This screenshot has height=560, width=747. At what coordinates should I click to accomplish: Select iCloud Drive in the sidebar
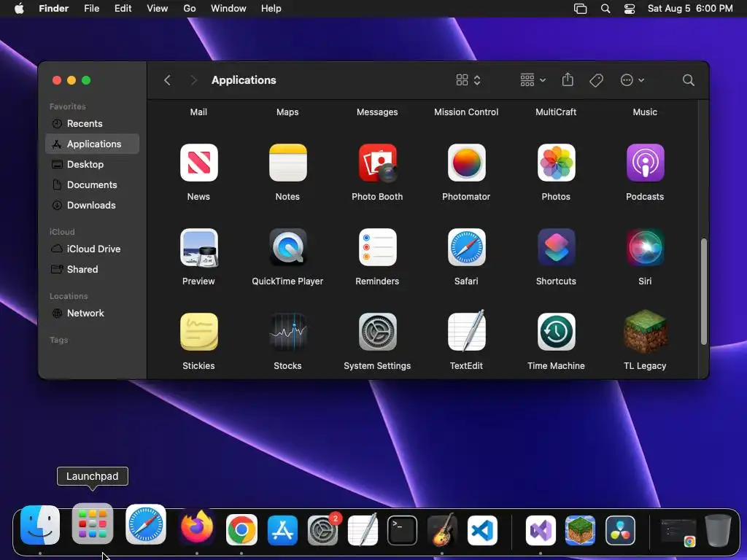click(93, 249)
